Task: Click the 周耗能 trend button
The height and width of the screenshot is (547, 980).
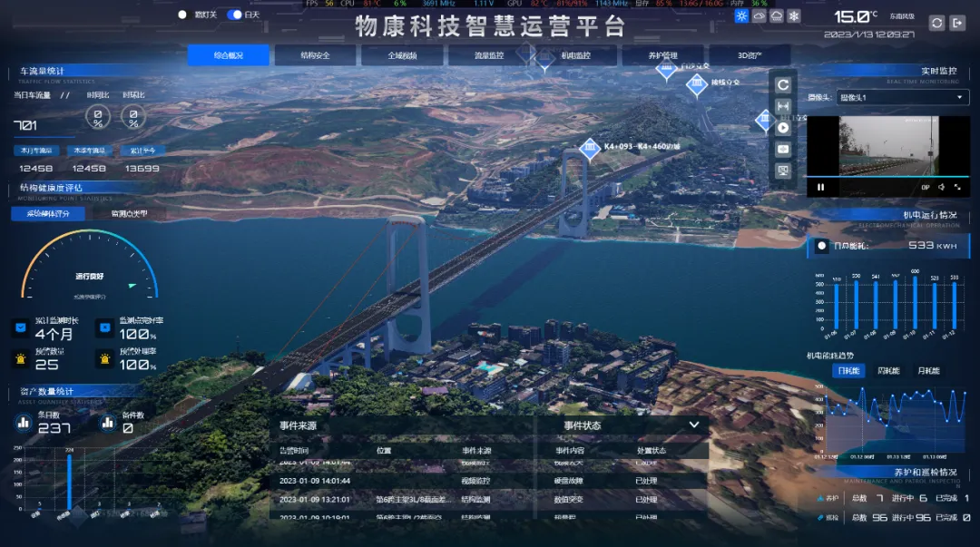Action: (x=887, y=371)
